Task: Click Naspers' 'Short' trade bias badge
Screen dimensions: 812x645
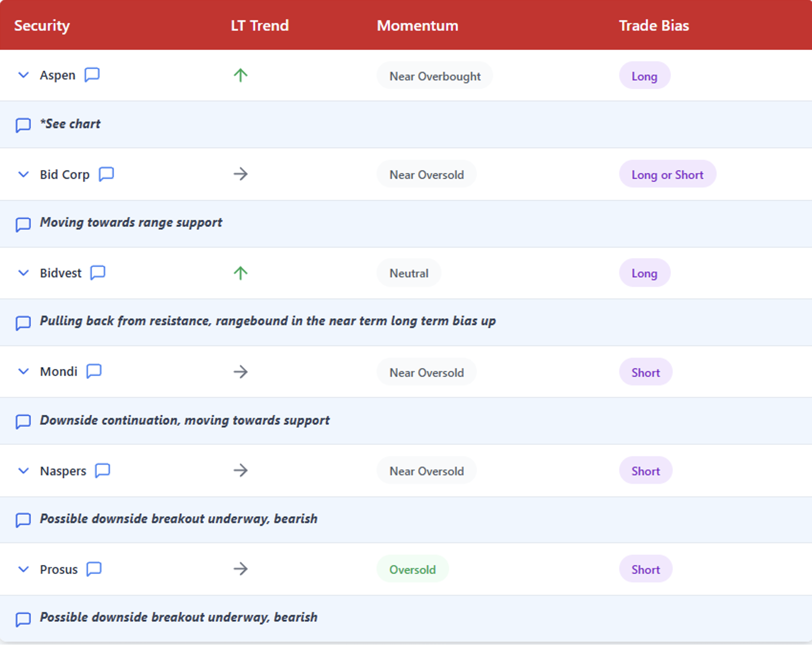Action: click(646, 471)
